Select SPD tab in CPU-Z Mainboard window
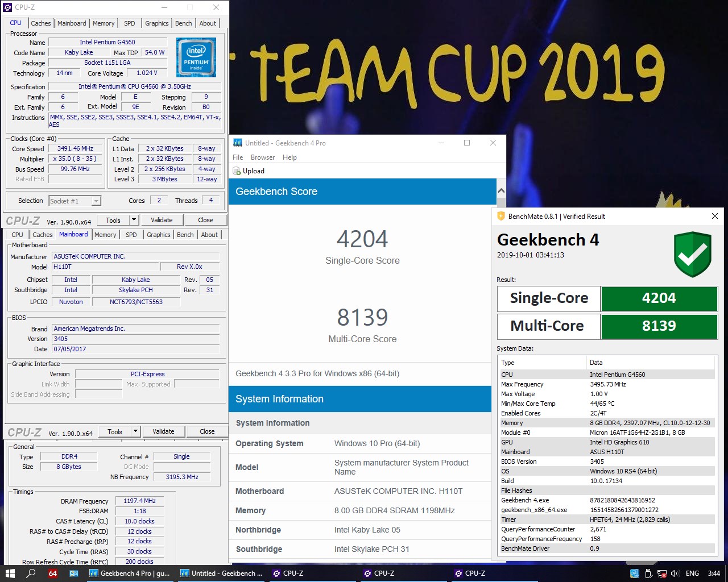The width and height of the screenshot is (728, 582). click(131, 235)
